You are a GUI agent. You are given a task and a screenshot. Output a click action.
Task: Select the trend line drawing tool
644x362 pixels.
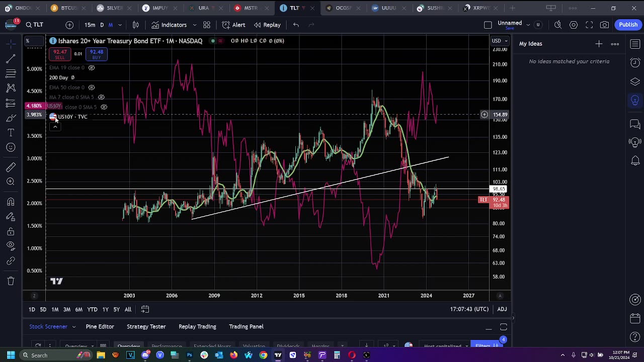pos(11,59)
